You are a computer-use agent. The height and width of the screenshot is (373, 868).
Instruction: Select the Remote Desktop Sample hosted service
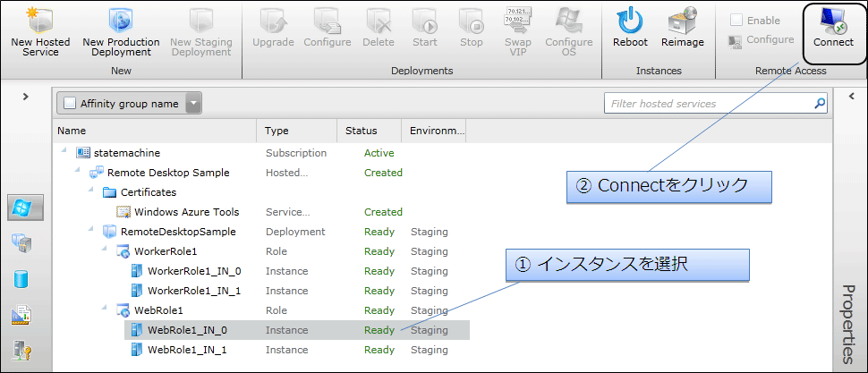point(168,173)
